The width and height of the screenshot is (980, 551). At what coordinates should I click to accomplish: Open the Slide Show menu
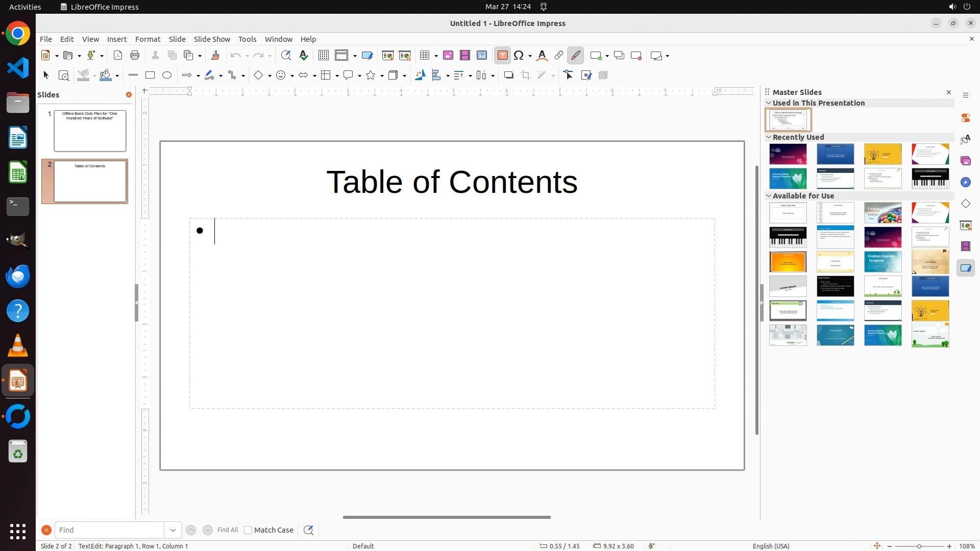(x=212, y=39)
